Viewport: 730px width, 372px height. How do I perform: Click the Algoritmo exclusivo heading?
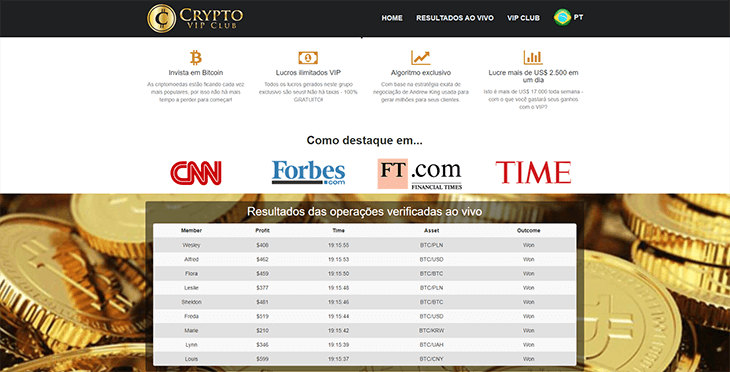420,73
